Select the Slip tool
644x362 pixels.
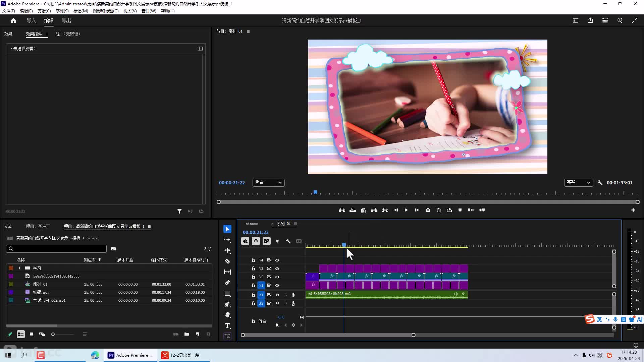(x=227, y=272)
